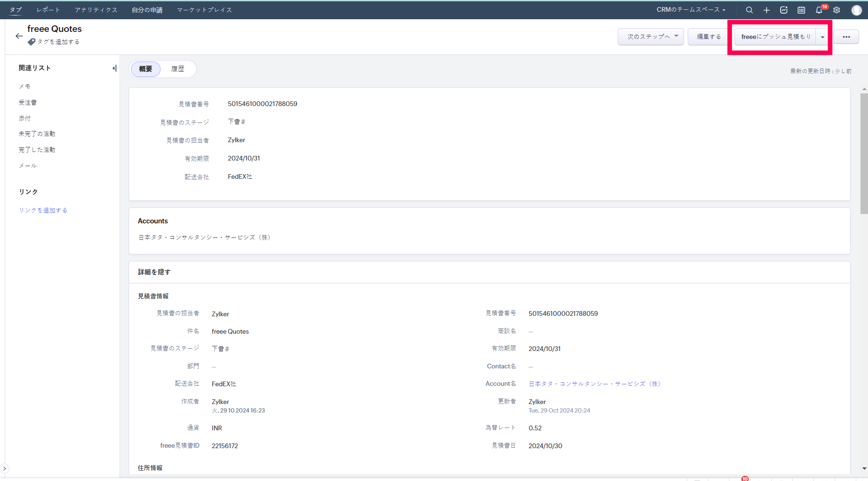Open the notifications bell

(x=819, y=10)
